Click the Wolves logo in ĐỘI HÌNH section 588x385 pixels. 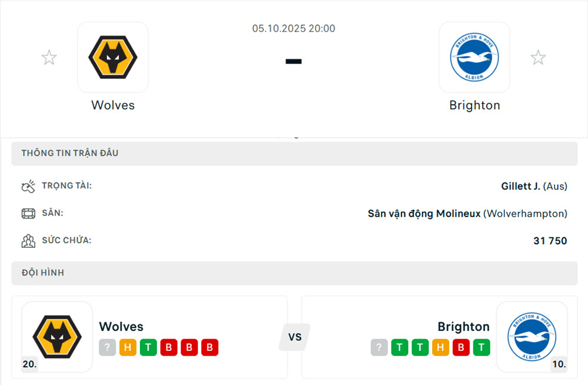point(57,336)
